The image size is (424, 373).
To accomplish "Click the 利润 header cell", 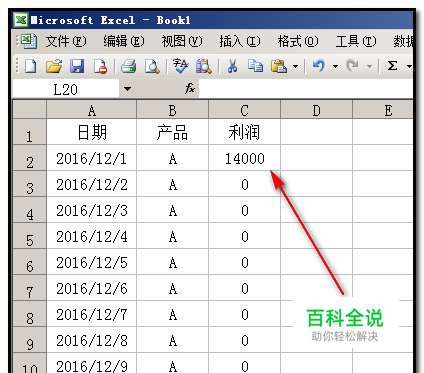I will (244, 132).
